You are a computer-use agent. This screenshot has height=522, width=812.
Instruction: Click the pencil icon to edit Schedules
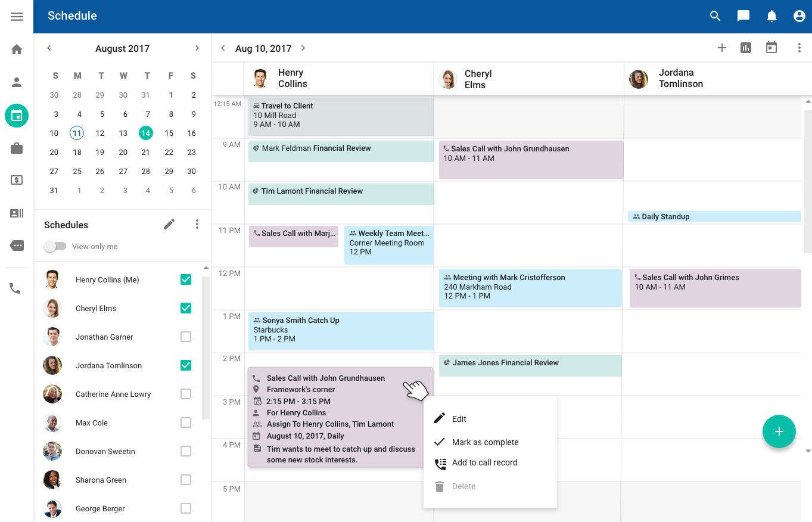[169, 224]
